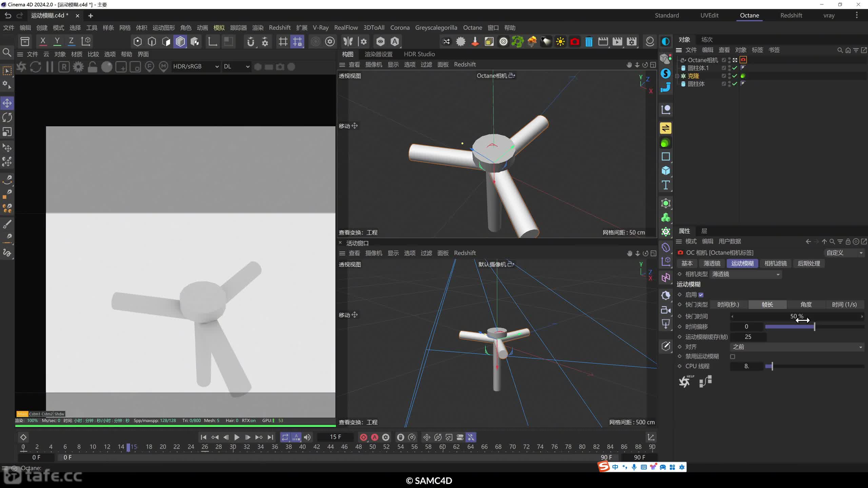Toggle Y axis lock icon

click(57, 41)
